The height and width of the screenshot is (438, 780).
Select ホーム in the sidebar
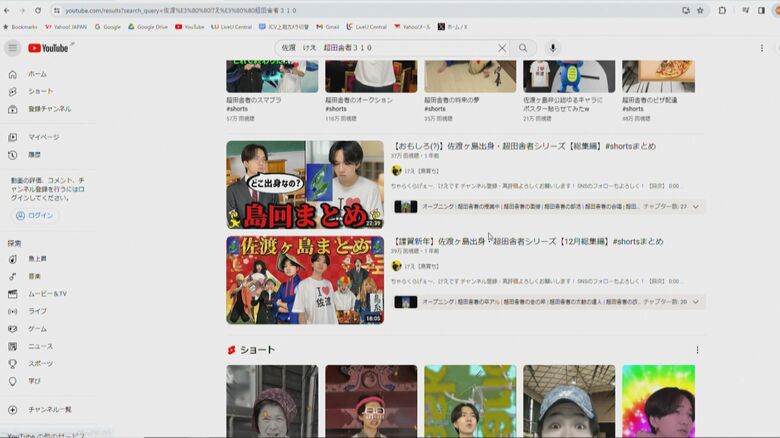(x=37, y=74)
